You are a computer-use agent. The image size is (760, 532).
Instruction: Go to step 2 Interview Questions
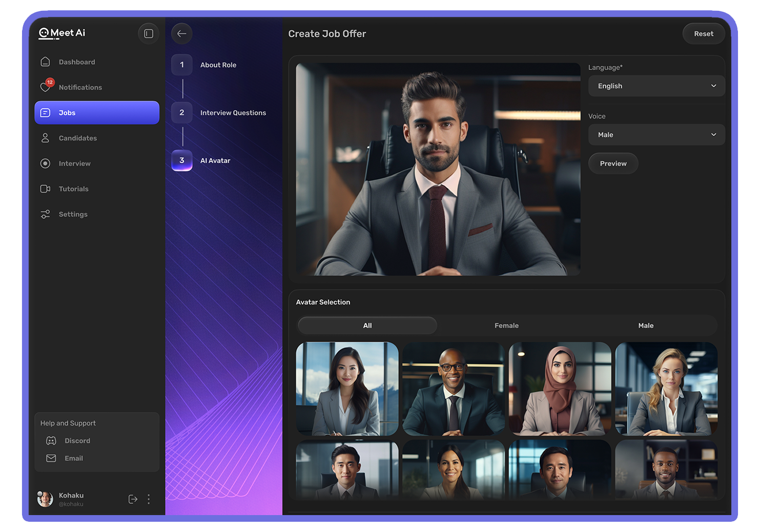(182, 113)
